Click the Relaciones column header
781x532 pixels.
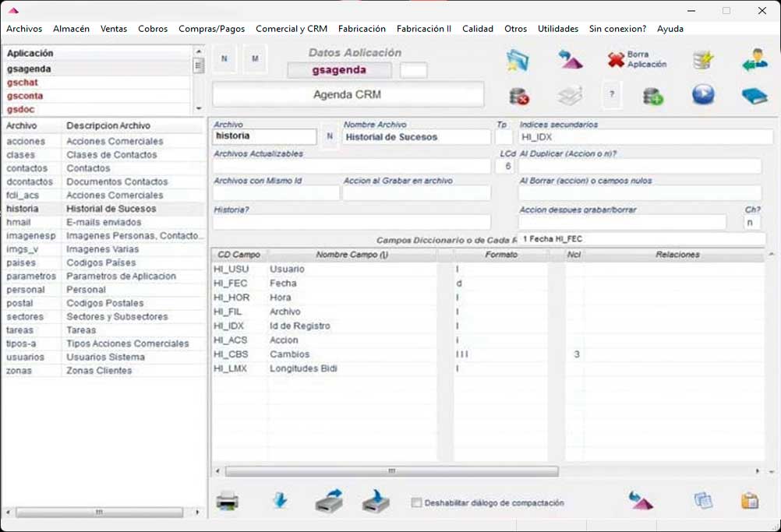click(x=677, y=255)
